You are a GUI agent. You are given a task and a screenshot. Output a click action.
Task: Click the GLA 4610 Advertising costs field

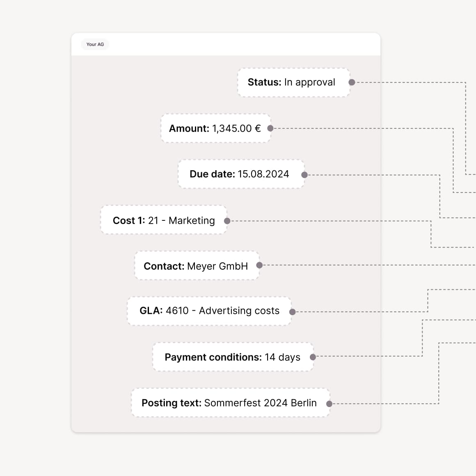coord(209,311)
